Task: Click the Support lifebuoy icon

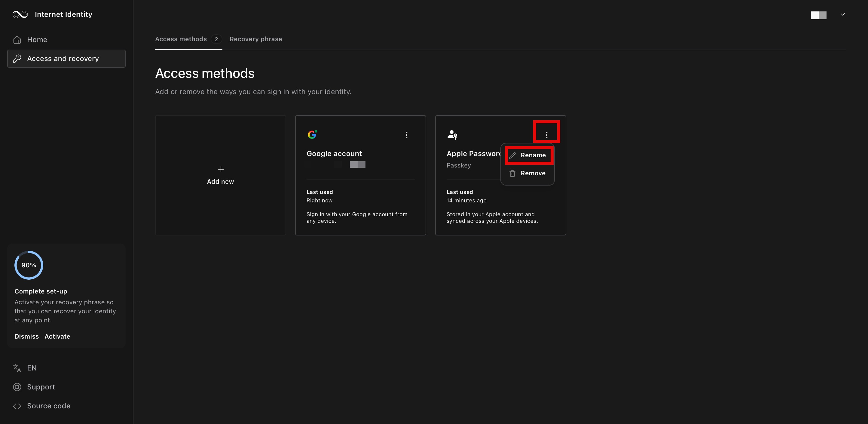Action: pyautogui.click(x=17, y=387)
